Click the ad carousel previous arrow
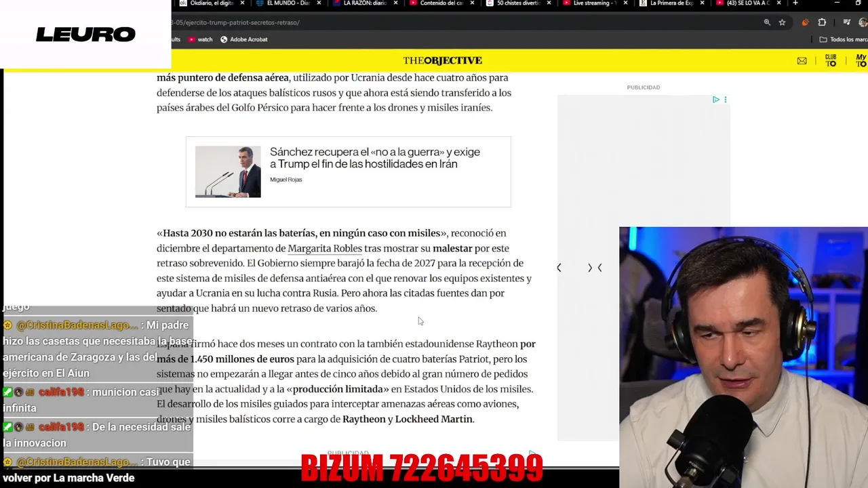 559,268
